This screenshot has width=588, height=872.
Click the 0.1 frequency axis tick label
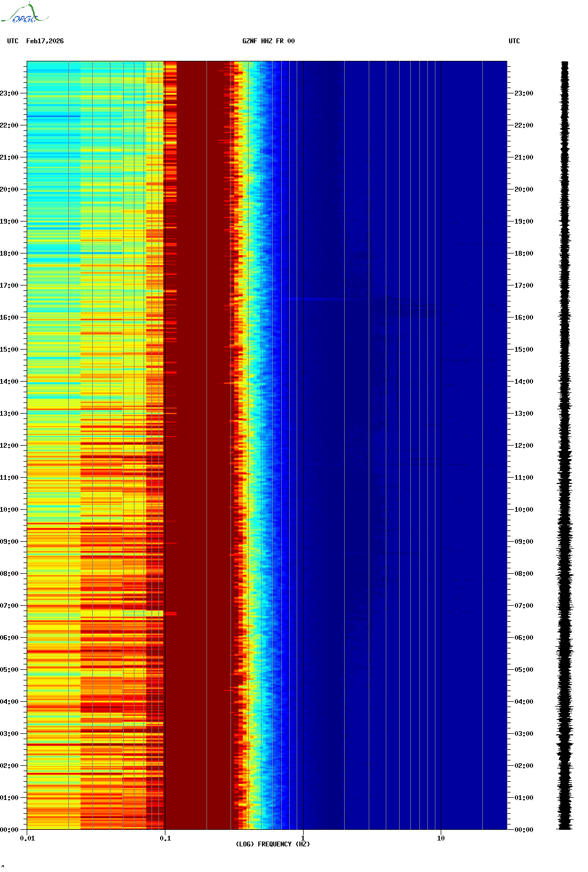pyautogui.click(x=165, y=838)
